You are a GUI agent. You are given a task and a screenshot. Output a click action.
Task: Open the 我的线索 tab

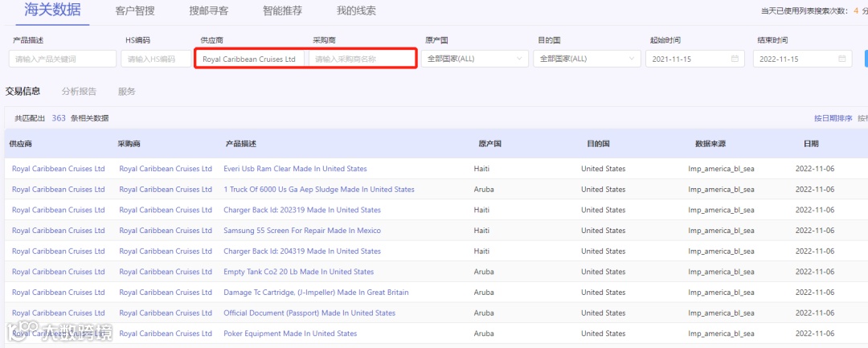(356, 11)
